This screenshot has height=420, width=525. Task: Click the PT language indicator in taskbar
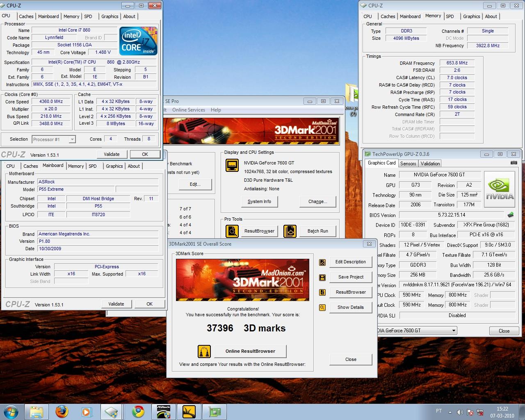click(439, 411)
